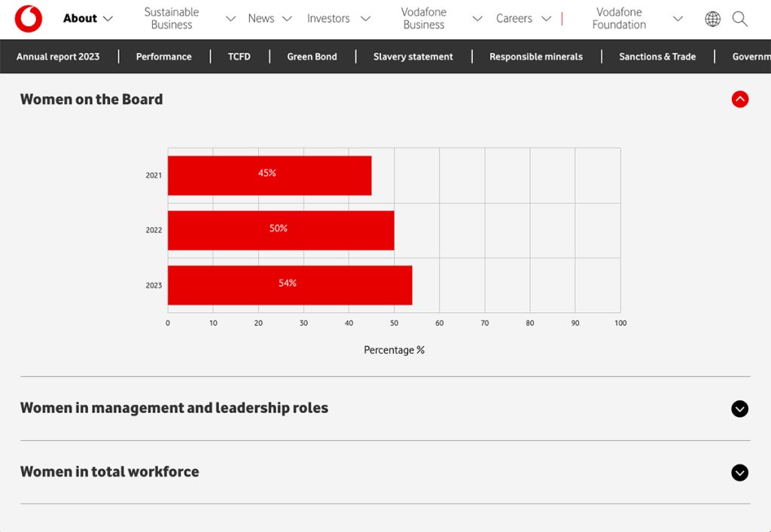771x532 pixels.
Task: Click the 2022 bar showing 50%
Action: 281,230
